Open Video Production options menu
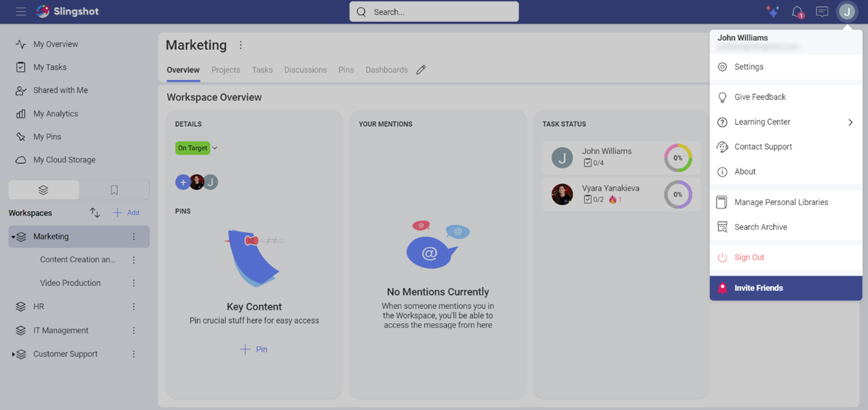This screenshot has height=410, width=868. click(x=134, y=283)
